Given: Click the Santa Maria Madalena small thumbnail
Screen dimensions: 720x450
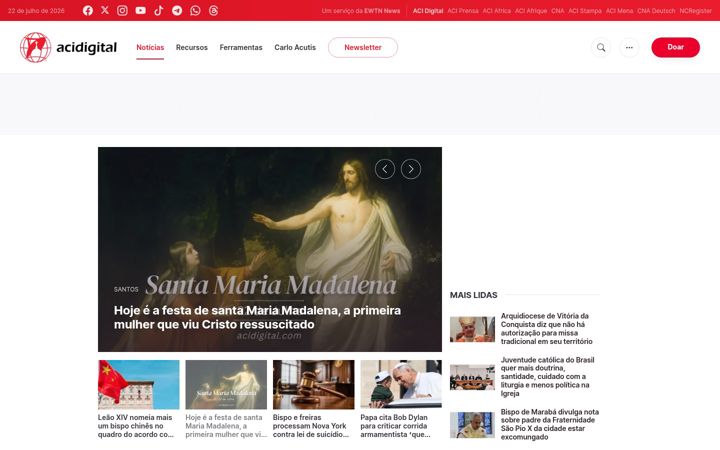Looking at the screenshot, I should pyautogui.click(x=226, y=384).
